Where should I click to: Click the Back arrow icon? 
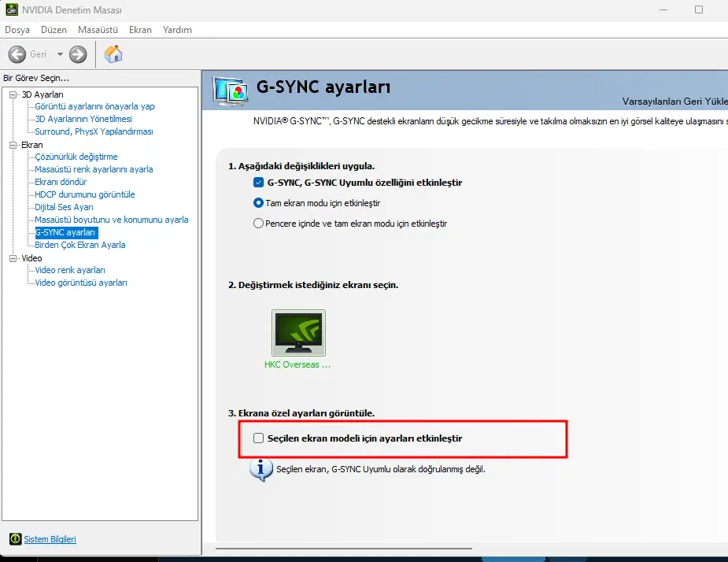pyautogui.click(x=17, y=54)
